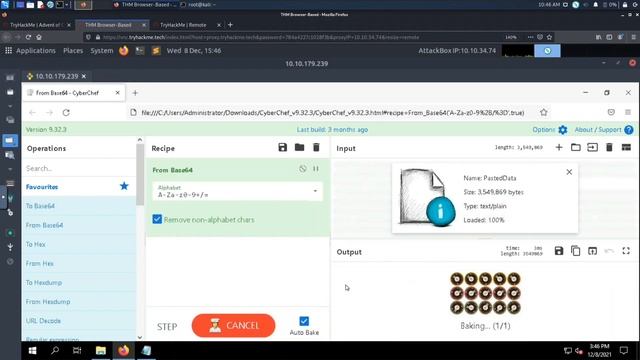Maximise the output pane icon
Image resolution: width=640 pixels, height=360 pixels.
click(x=626, y=251)
